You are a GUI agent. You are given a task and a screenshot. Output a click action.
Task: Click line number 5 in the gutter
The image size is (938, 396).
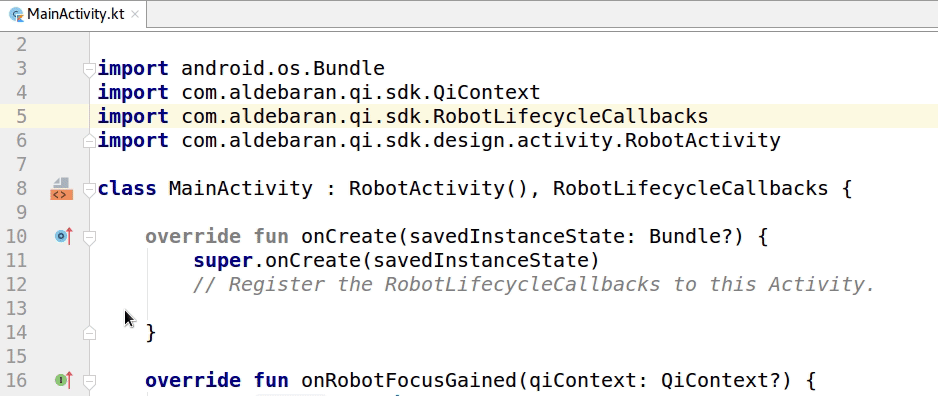click(21, 116)
